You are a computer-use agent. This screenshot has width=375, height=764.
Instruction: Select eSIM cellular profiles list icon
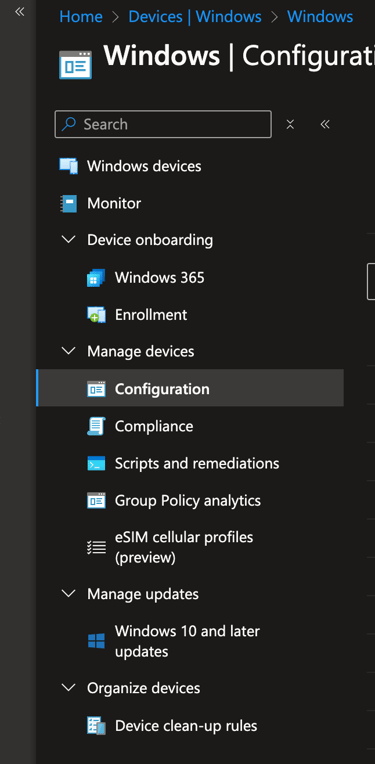96,548
